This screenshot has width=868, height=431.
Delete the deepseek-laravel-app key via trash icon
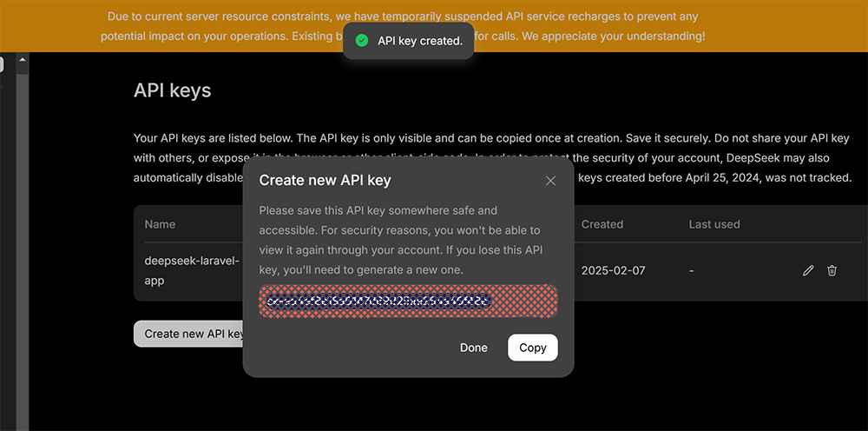(x=832, y=271)
